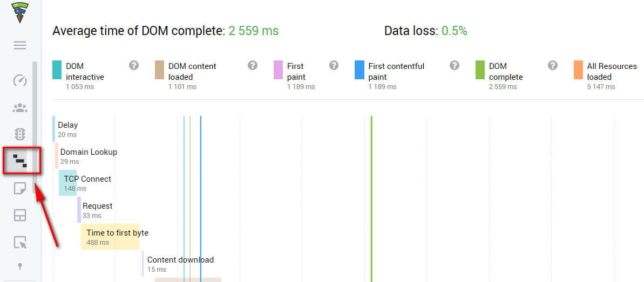Click the Finteza logo icon
This screenshot has width=644, height=282.
20,12
